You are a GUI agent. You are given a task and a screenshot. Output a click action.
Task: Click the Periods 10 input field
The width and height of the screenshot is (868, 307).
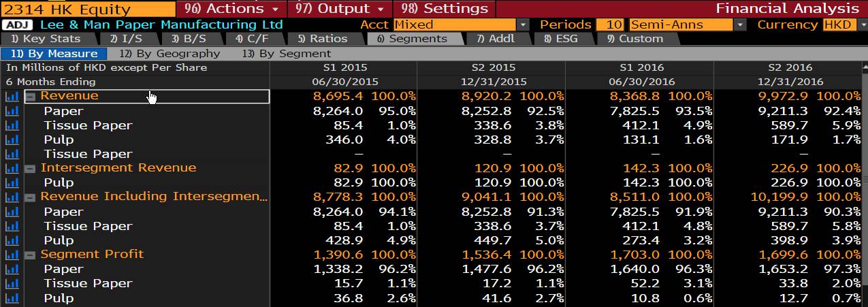click(610, 25)
